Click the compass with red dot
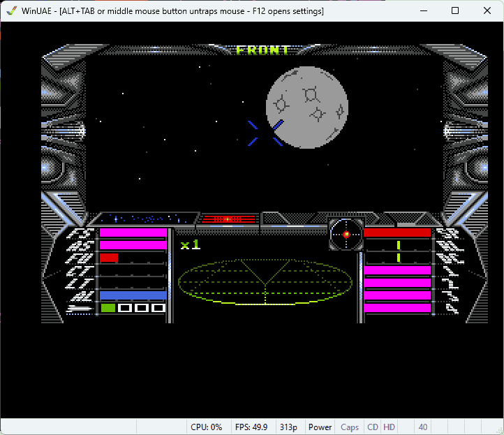504x435 pixels. tap(346, 235)
